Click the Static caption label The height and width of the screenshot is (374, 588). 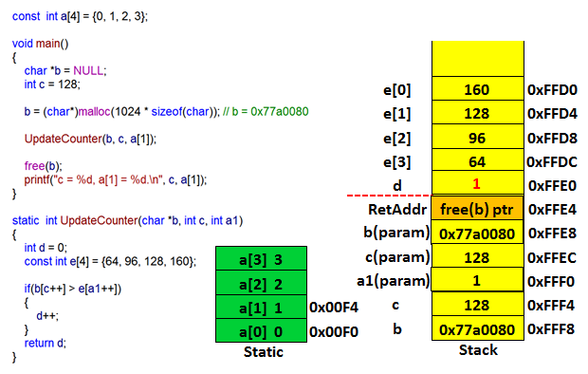(264, 352)
